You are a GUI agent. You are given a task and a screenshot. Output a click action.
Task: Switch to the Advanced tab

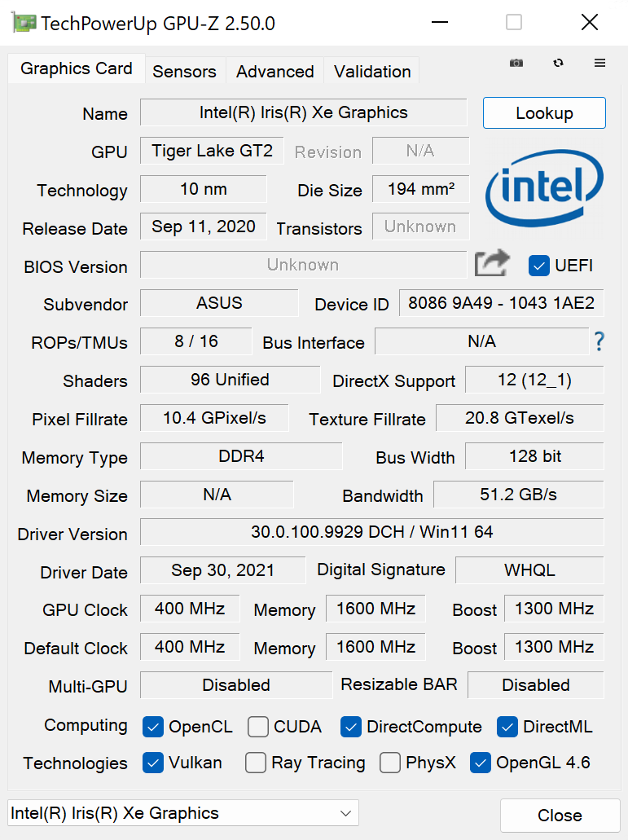coord(274,71)
